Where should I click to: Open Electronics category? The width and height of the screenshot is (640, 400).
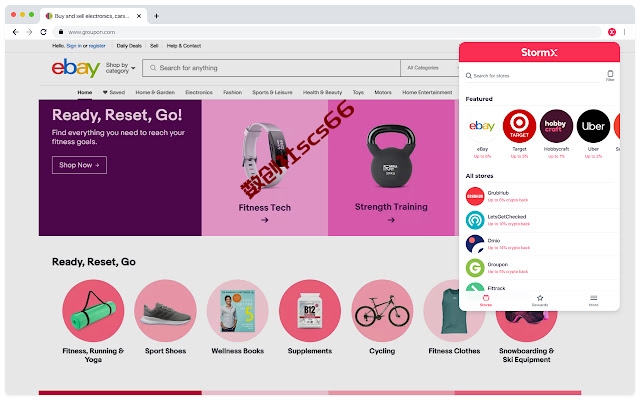(199, 92)
